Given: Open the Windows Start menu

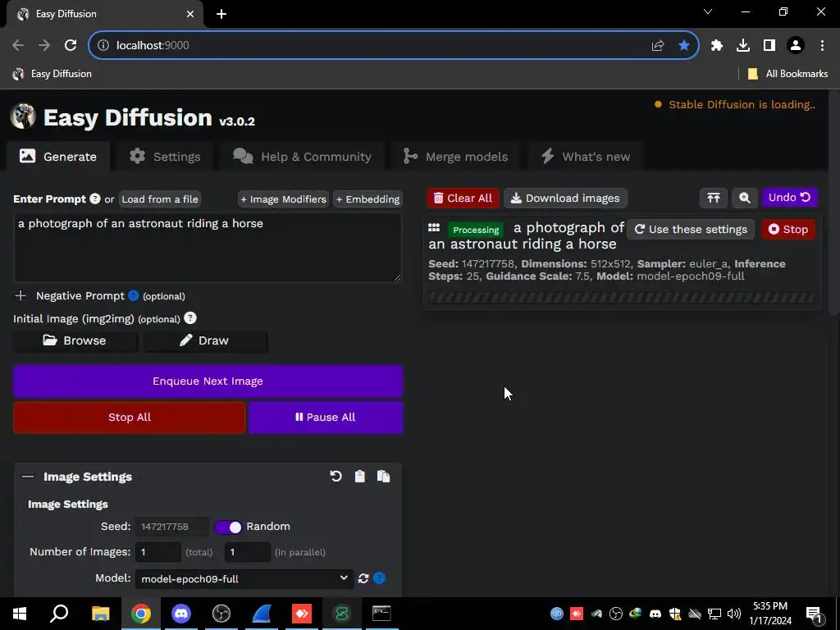Looking at the screenshot, I should coord(20,614).
